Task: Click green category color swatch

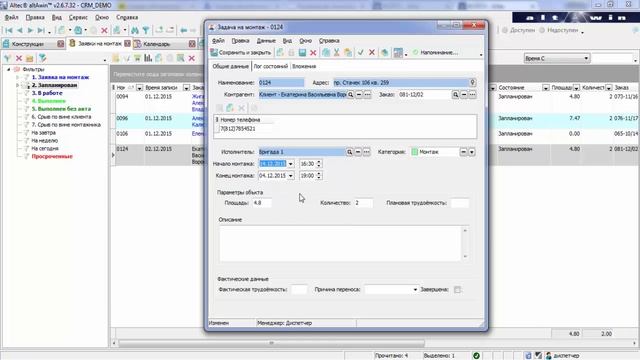Action: [415, 152]
